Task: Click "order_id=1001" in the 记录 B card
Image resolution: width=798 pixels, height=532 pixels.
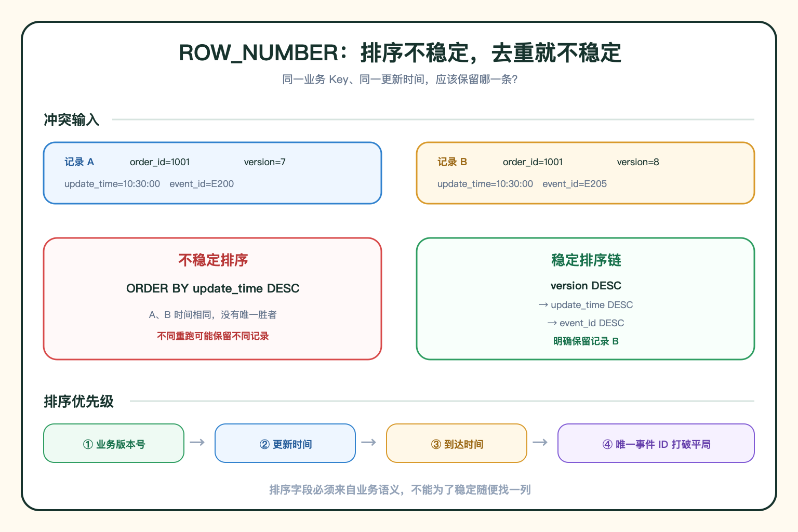Action: tap(533, 162)
